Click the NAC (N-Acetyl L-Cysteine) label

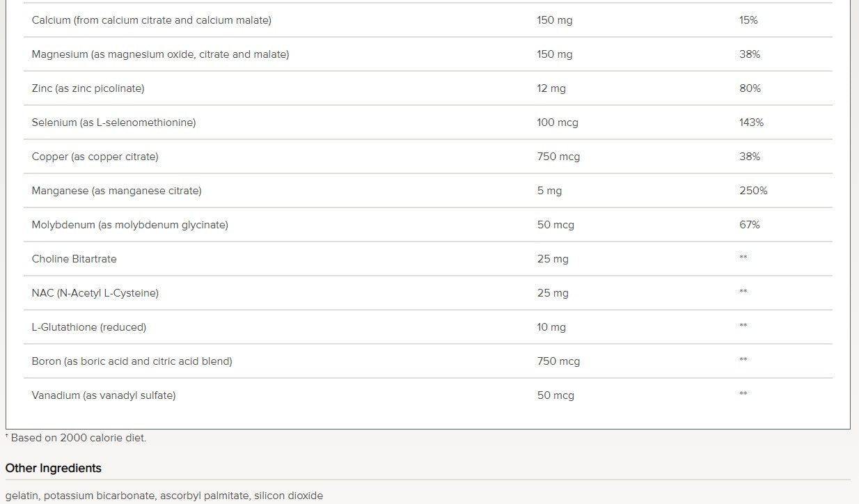95,293
